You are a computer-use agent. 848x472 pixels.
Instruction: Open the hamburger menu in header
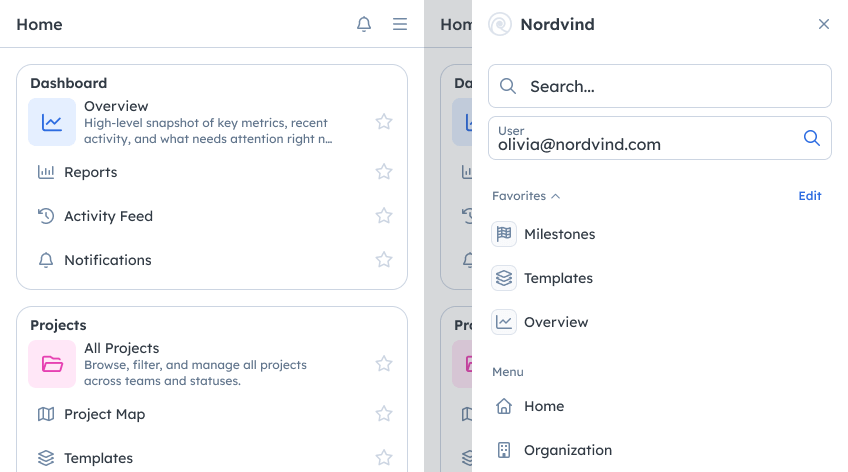(400, 24)
